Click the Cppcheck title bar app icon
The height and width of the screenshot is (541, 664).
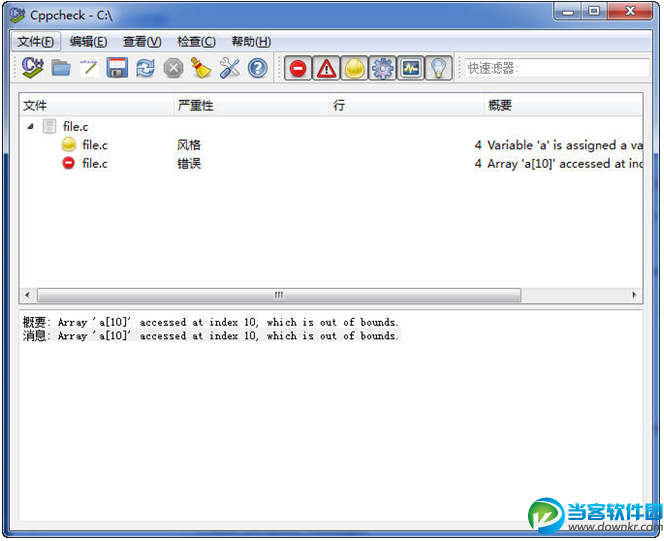pos(18,15)
